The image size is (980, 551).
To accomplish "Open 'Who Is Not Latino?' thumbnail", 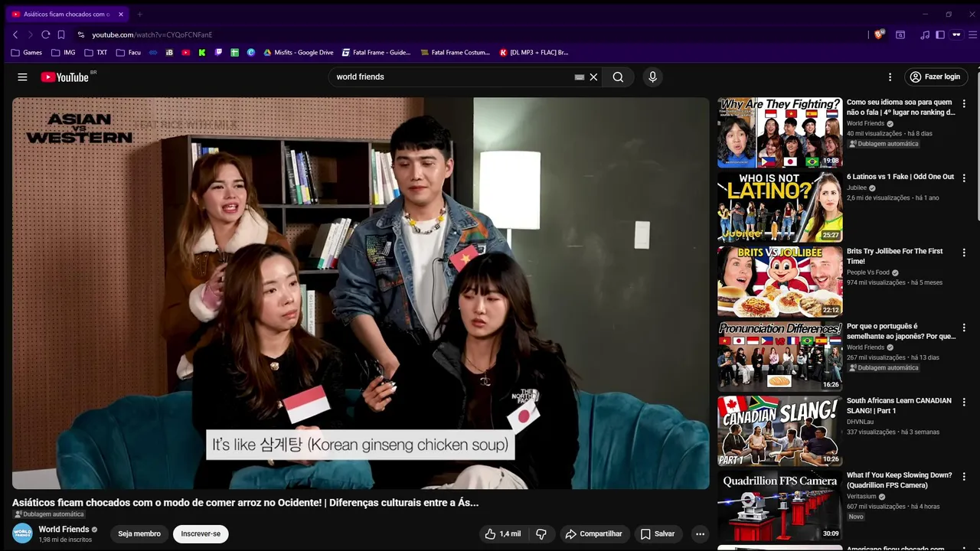I will point(779,207).
